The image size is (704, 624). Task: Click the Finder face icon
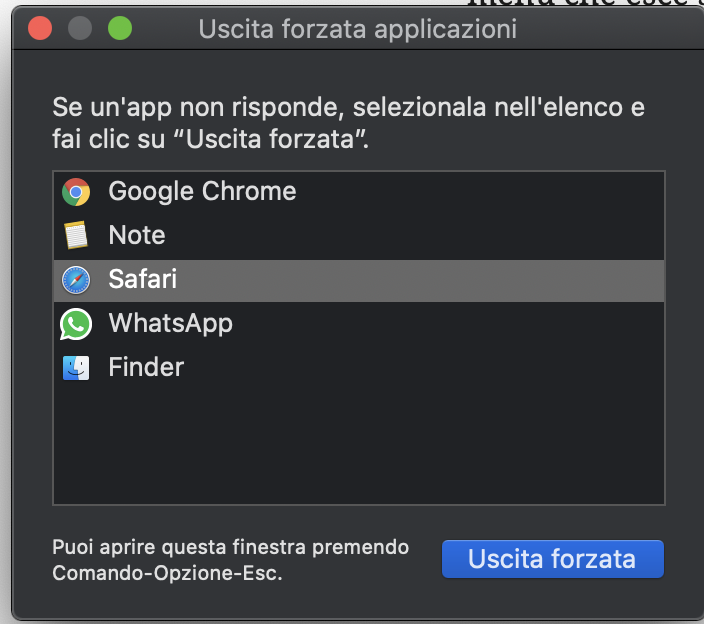click(x=76, y=368)
